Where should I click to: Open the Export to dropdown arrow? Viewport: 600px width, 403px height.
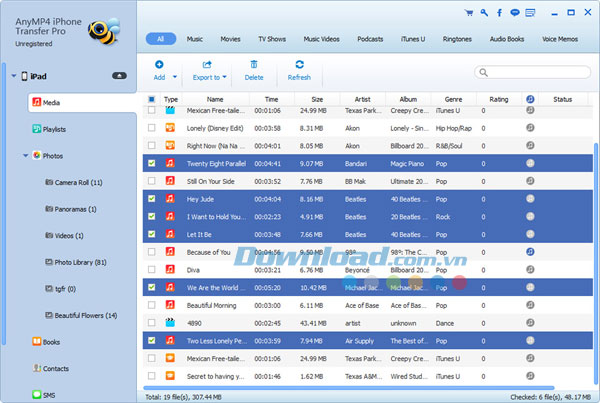tap(225, 77)
